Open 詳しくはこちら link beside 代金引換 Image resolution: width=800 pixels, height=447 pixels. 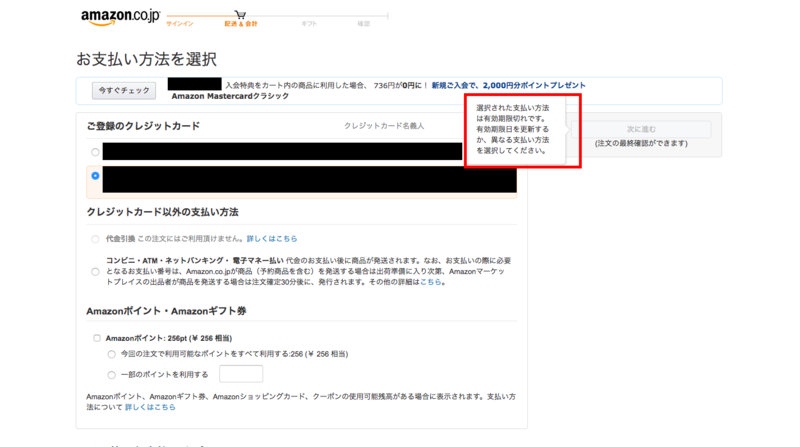click(272, 238)
